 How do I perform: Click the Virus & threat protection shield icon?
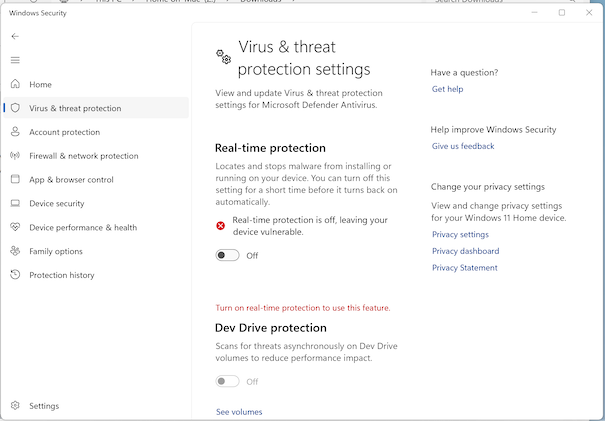tap(15, 108)
